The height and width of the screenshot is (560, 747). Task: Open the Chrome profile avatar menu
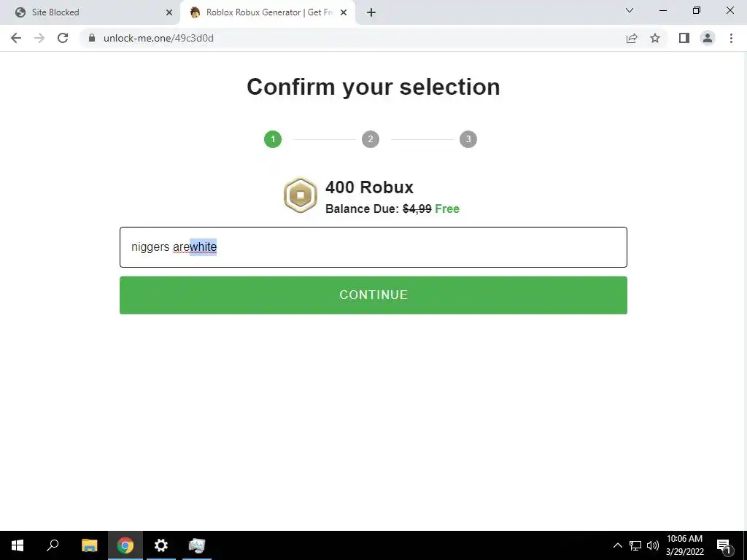pos(708,38)
